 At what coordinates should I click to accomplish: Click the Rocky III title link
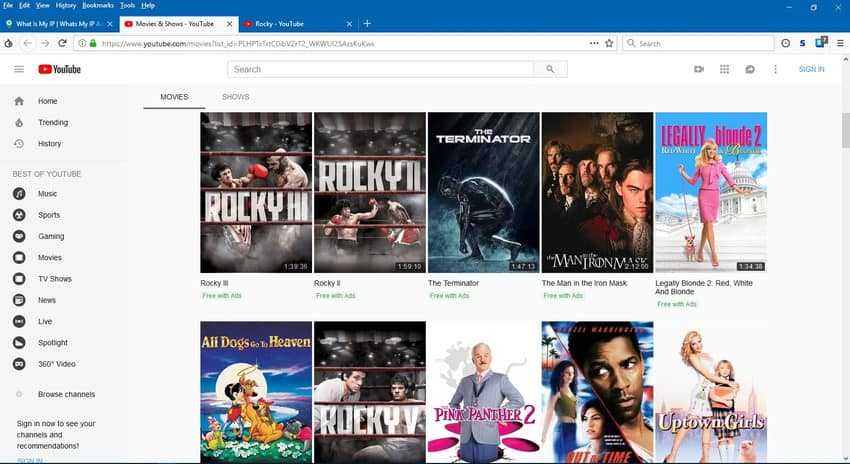(214, 283)
